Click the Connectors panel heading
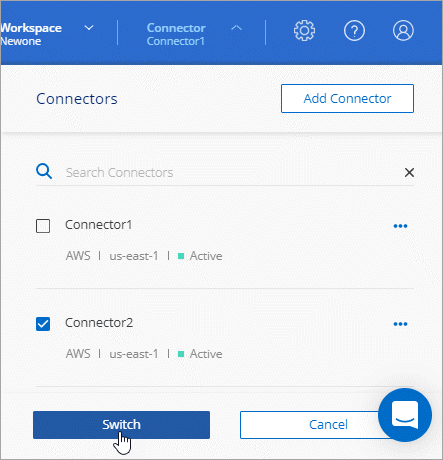The image size is (443, 460). [x=77, y=99]
